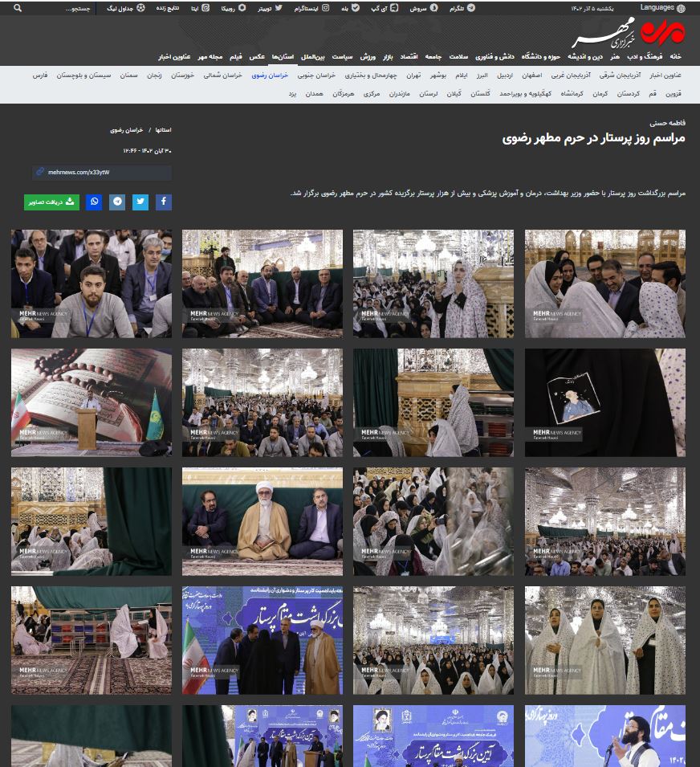Open the سیاست menu item
Image resolution: width=700 pixels, height=767 pixels.
pos(342,57)
